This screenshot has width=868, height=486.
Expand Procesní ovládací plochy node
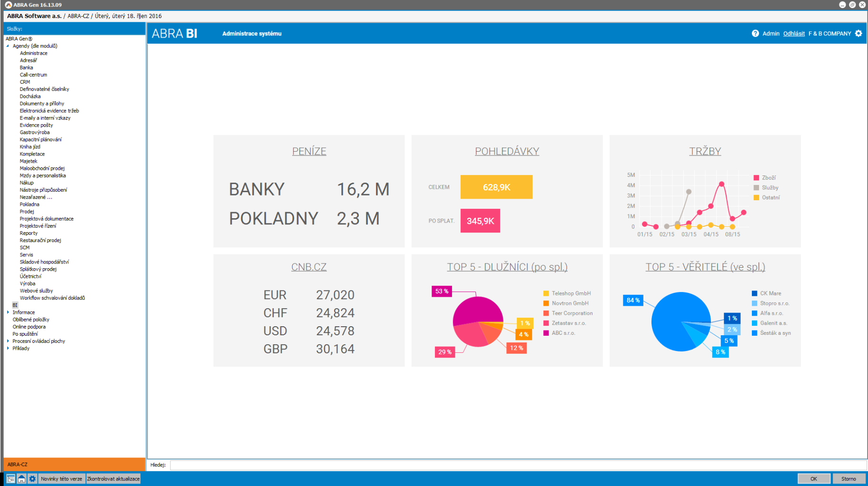(8, 341)
